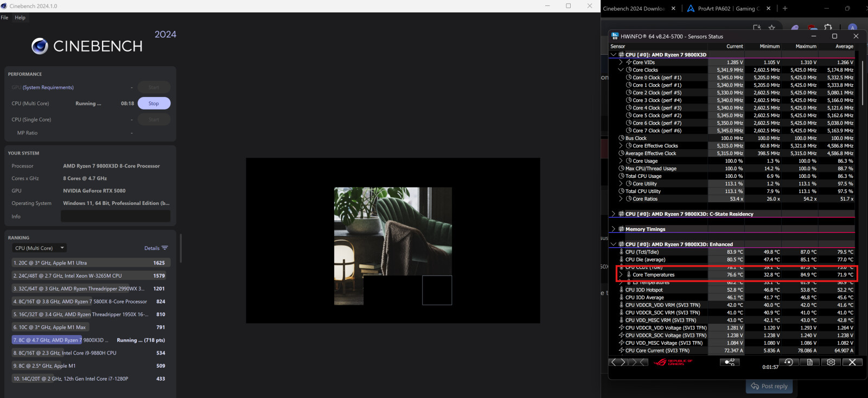The width and height of the screenshot is (868, 398).
Task: Stop the CPU Multi Core benchmark
Action: click(154, 104)
